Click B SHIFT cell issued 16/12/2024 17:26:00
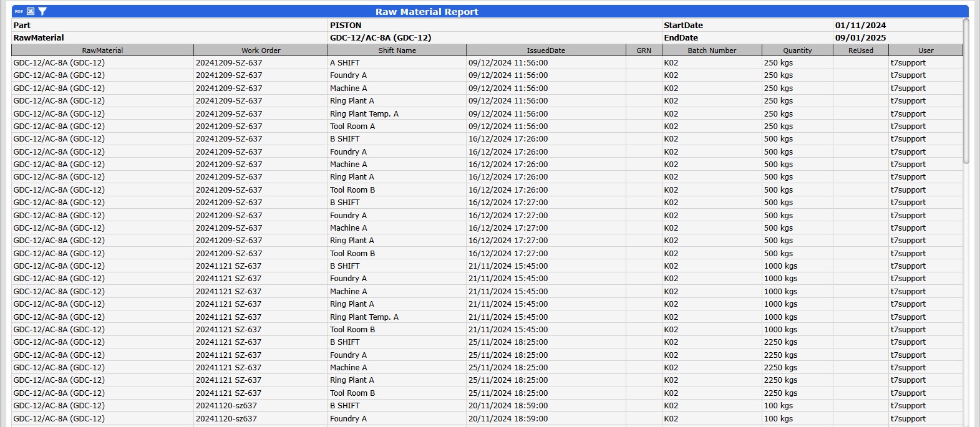This screenshot has width=980, height=427. 396,139
